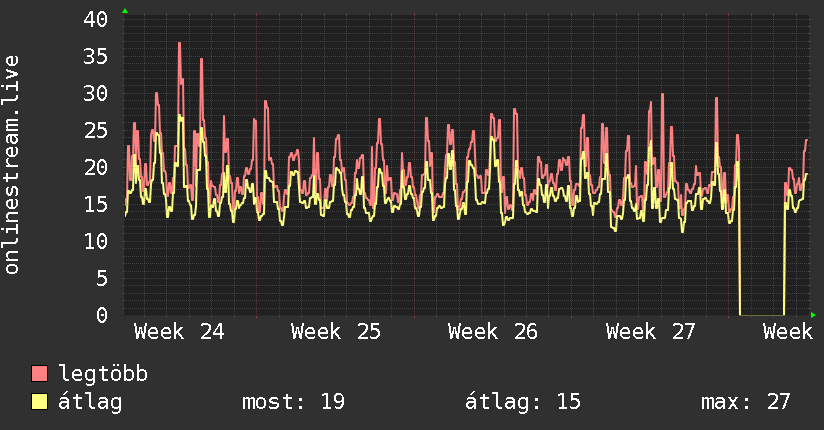Viewport: 824px width, 430px height.
Task: Select the legtöbb legend label
Action: pyautogui.click(x=103, y=374)
